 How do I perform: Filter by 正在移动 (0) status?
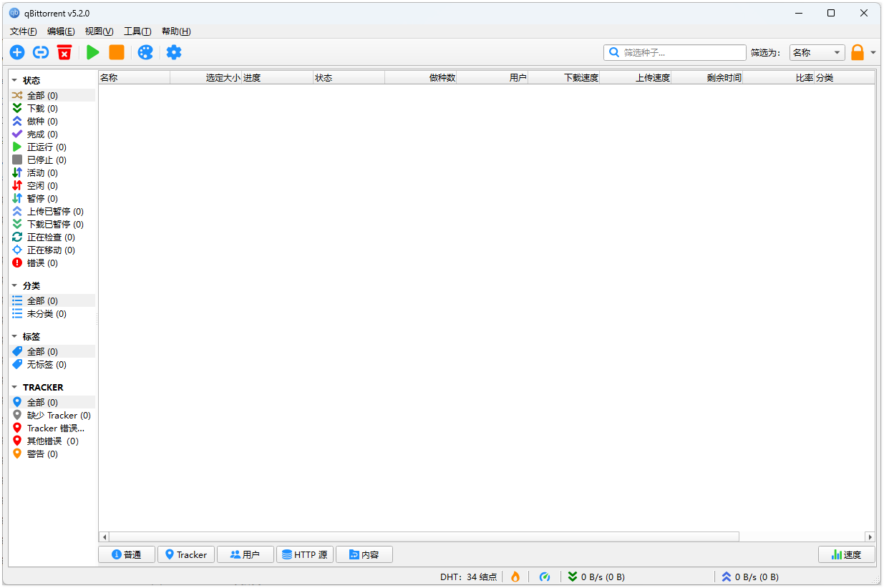tap(52, 250)
